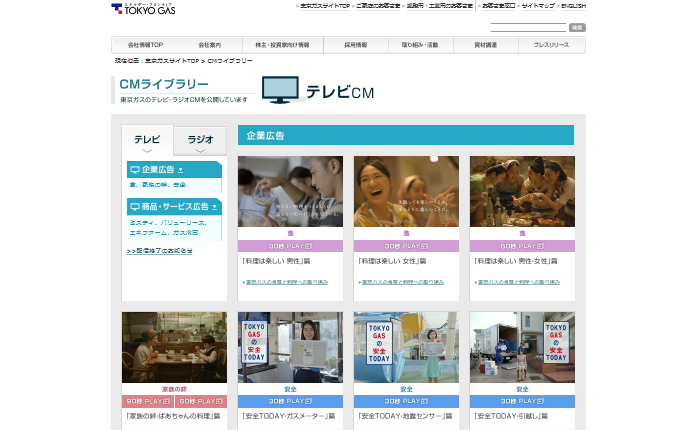Open 採用情報 navigation item

(356, 45)
